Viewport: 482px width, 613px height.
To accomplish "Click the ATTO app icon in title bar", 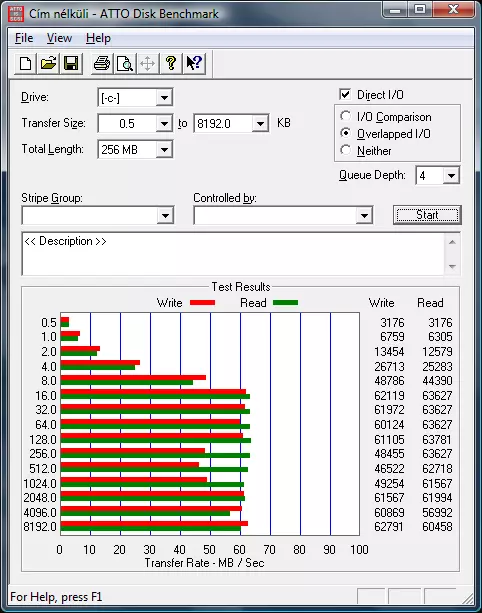I will click(16, 14).
